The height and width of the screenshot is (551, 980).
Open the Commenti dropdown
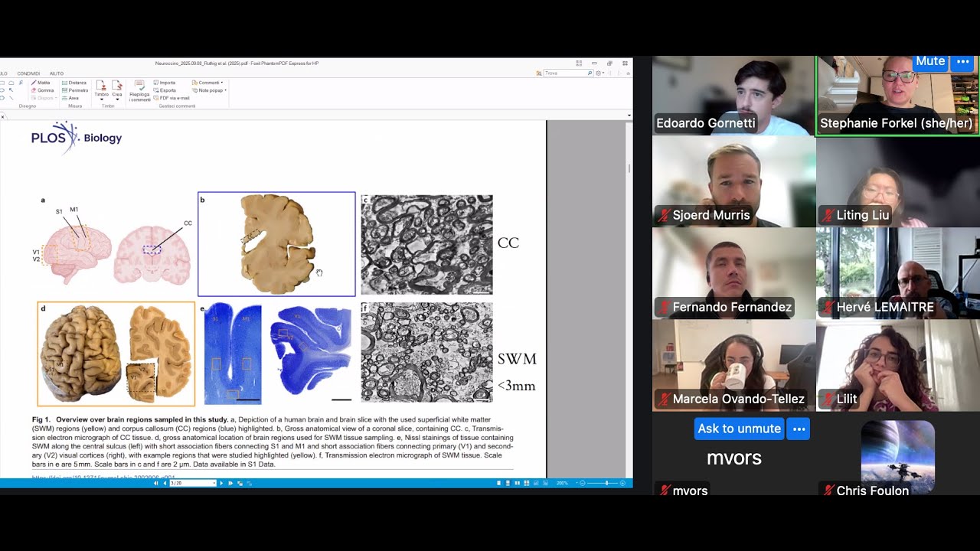pyautogui.click(x=207, y=83)
